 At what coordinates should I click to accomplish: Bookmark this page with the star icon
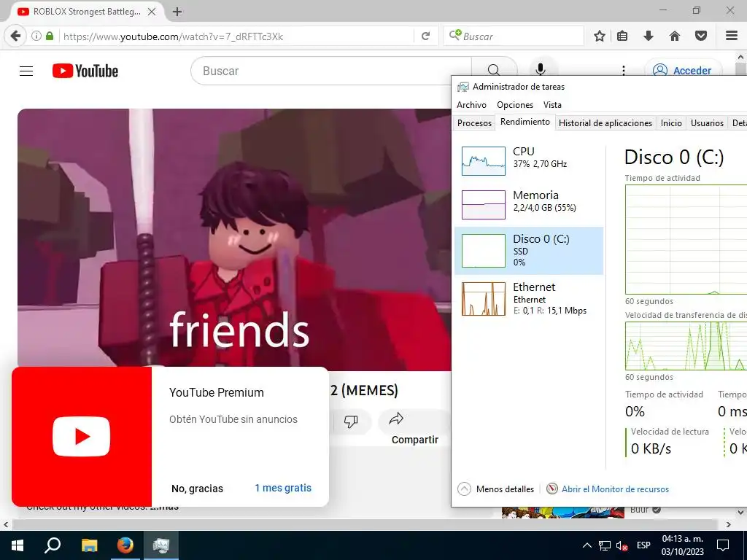[x=600, y=36]
